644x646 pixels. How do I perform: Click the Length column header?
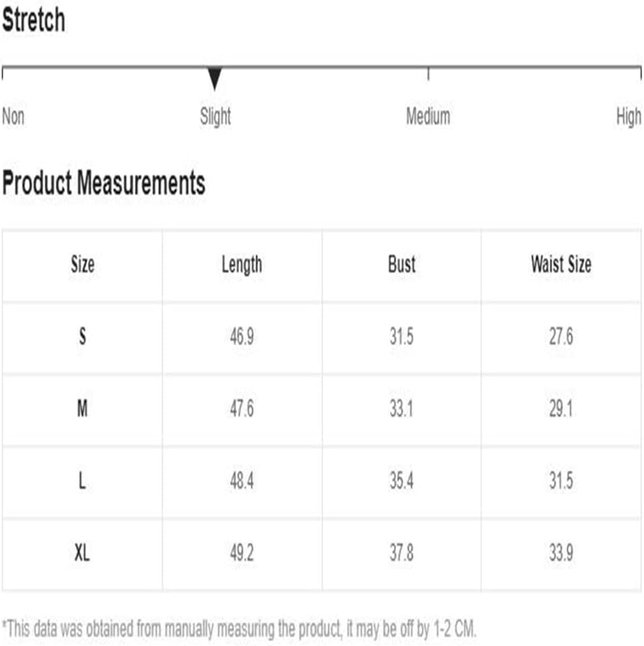tap(242, 265)
